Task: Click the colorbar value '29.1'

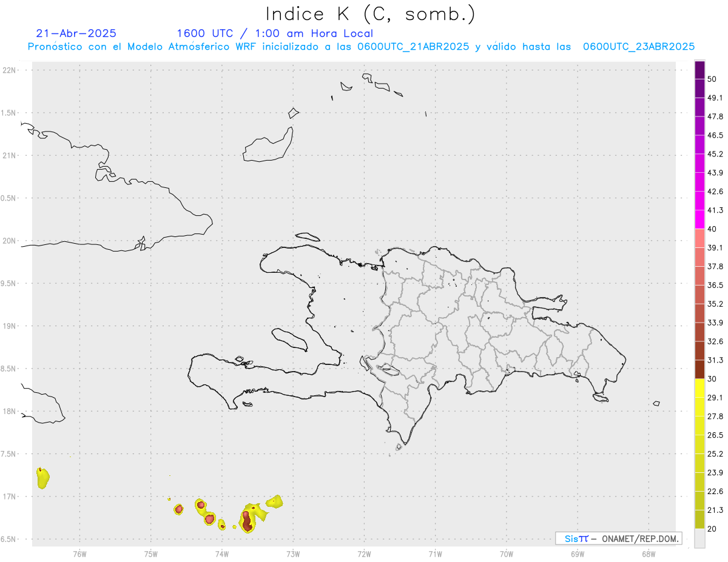Action: click(715, 398)
